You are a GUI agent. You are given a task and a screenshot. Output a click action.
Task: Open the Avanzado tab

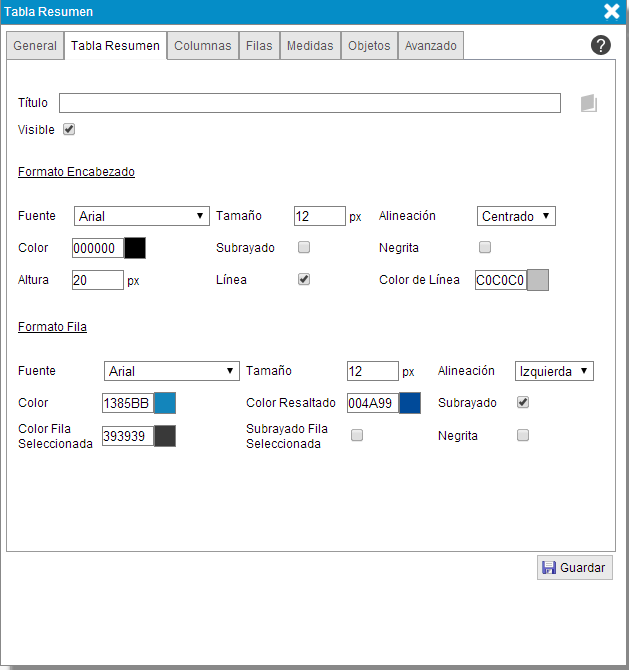(x=431, y=46)
